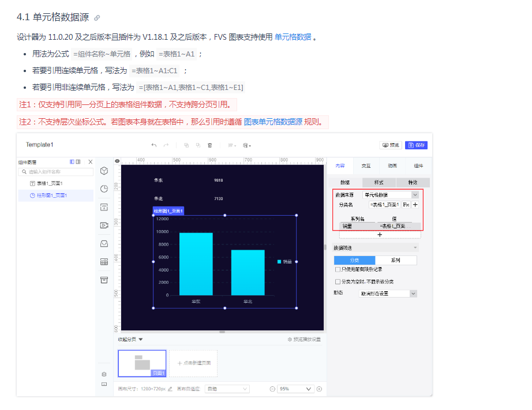
Task: Open the pie chart component tool
Action: [104, 189]
